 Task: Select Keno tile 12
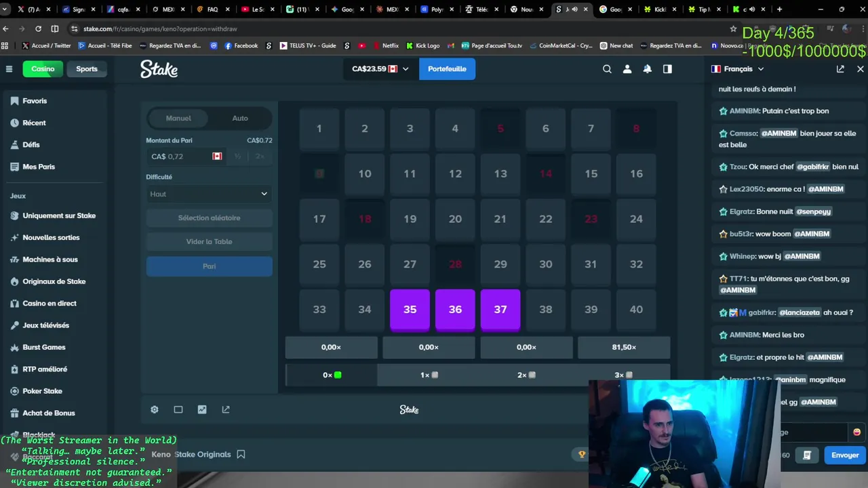point(455,174)
